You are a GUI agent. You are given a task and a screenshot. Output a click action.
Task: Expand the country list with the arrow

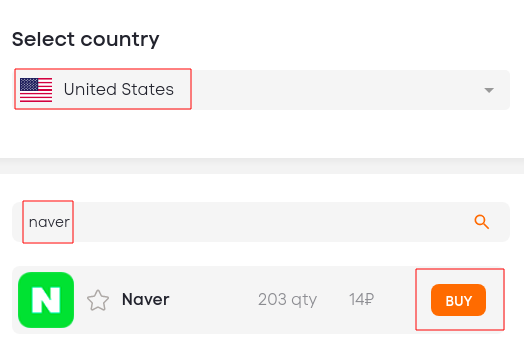(x=489, y=90)
